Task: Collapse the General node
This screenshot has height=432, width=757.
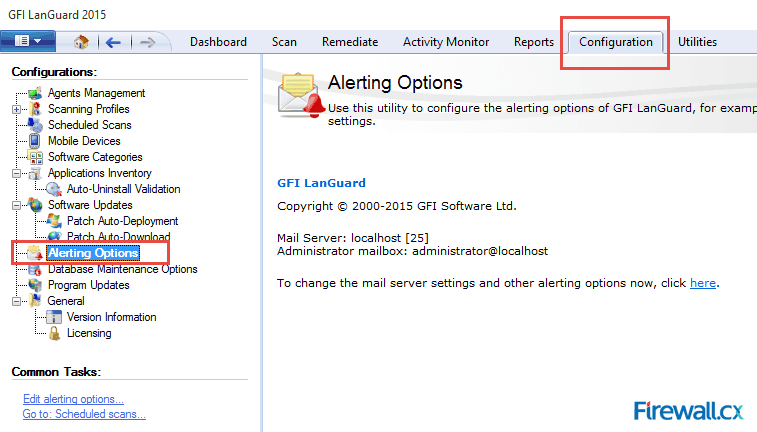Action: (16, 301)
